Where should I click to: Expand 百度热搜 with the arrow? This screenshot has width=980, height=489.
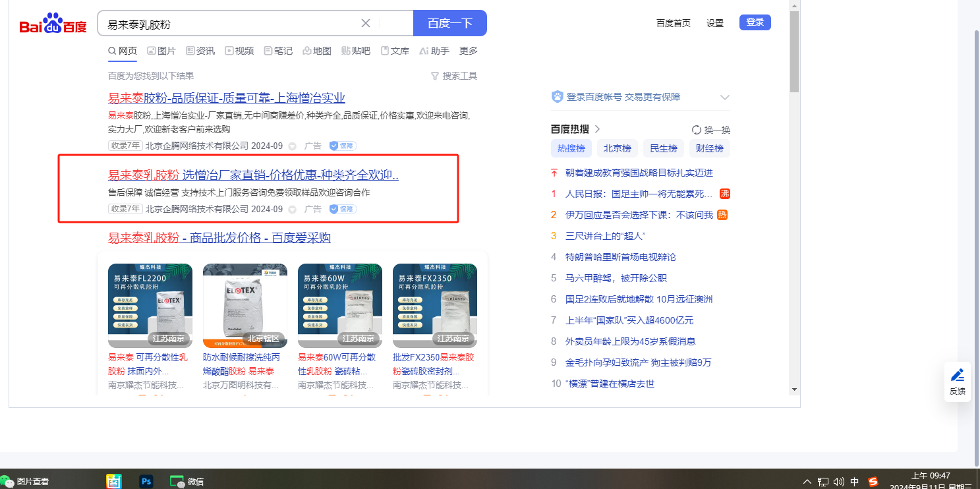597,129
